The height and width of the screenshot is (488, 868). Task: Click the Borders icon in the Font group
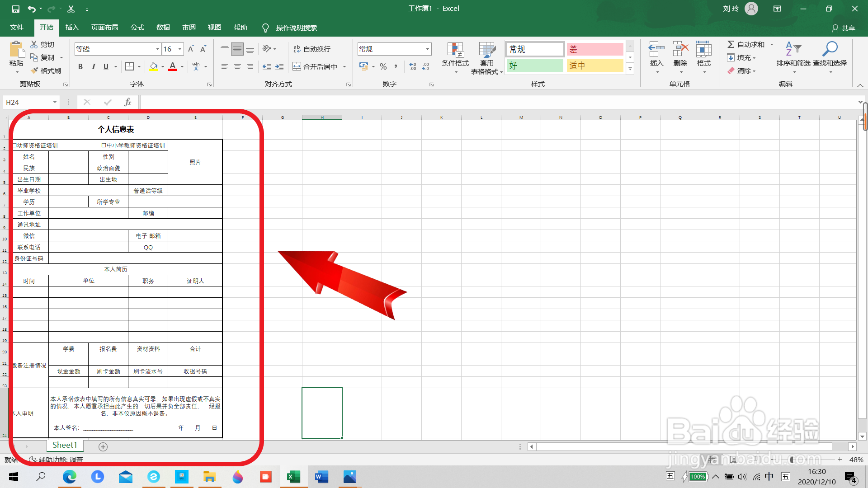pos(129,66)
